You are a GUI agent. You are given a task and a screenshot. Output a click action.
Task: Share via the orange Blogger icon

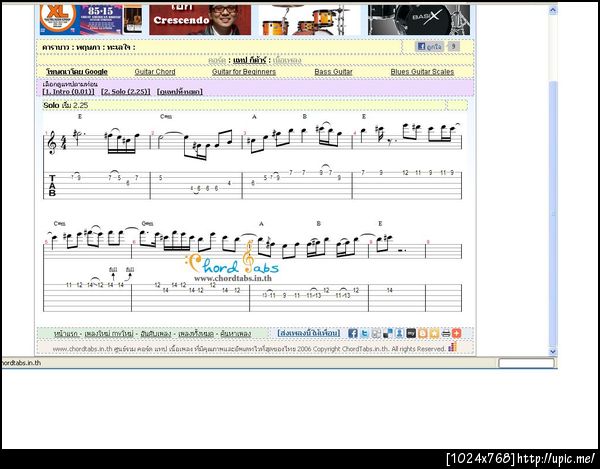[x=422, y=333]
